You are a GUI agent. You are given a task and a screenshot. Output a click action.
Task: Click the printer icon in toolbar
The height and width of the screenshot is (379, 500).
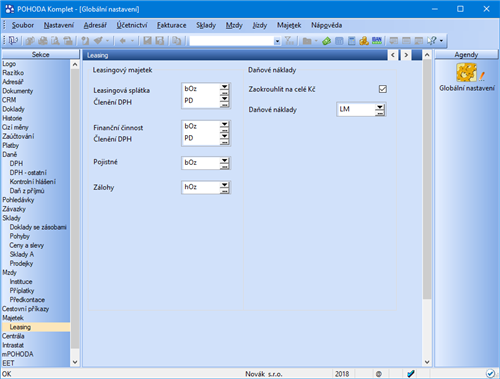[43, 41]
